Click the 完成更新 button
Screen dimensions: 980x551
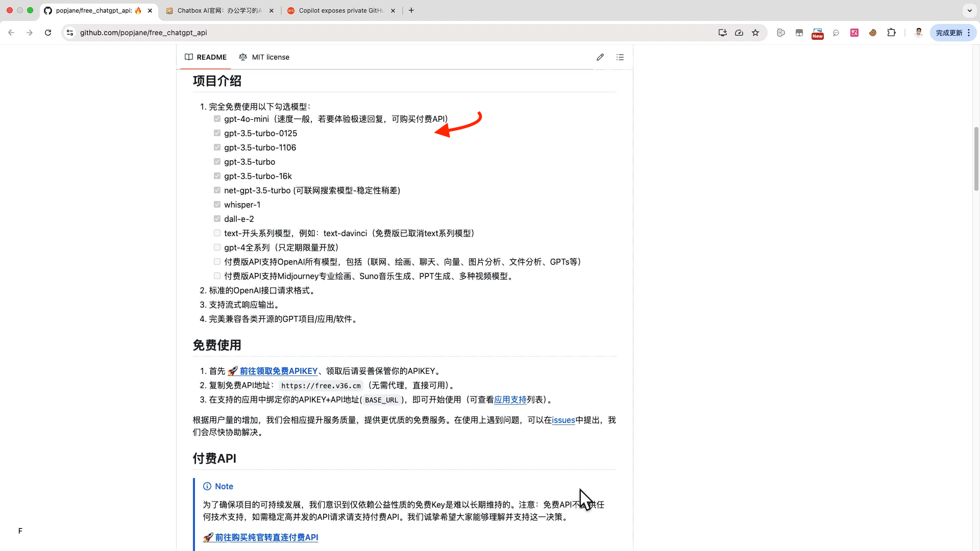949,33
